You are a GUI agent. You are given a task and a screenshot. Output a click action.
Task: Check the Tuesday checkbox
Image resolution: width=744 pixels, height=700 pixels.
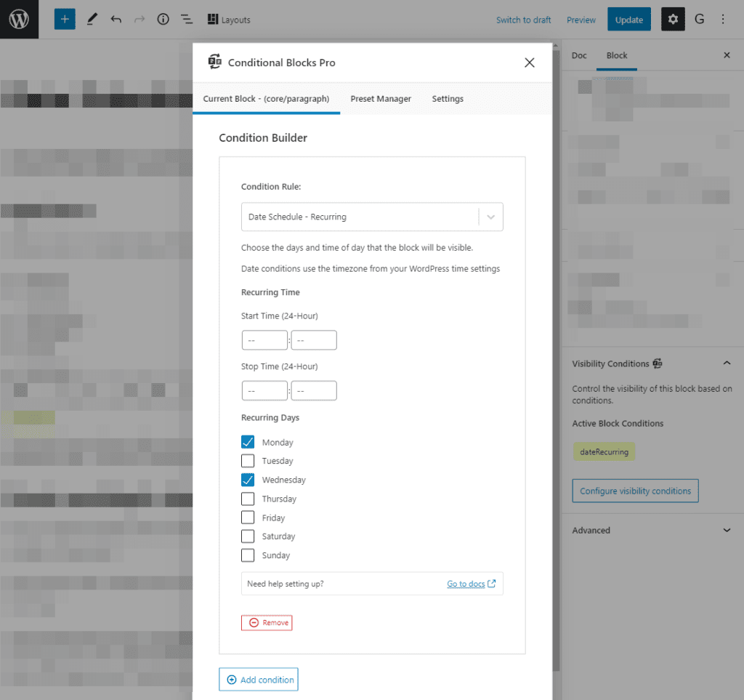pos(248,461)
